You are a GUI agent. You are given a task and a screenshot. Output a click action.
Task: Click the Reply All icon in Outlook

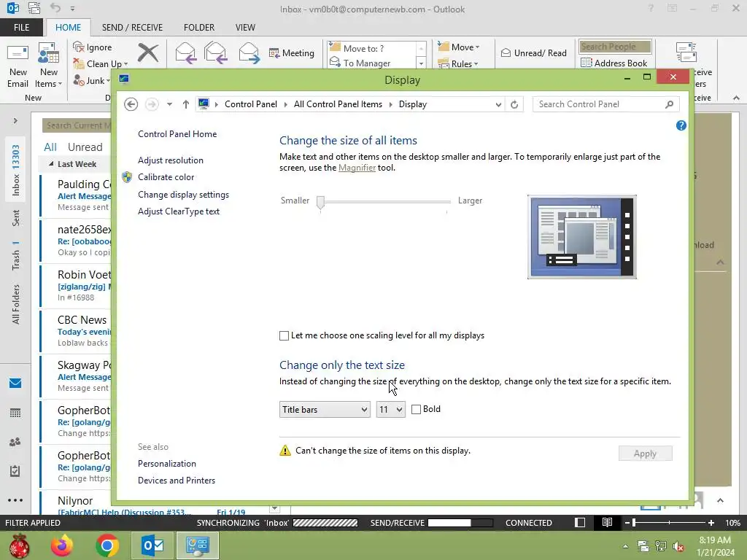(215, 52)
